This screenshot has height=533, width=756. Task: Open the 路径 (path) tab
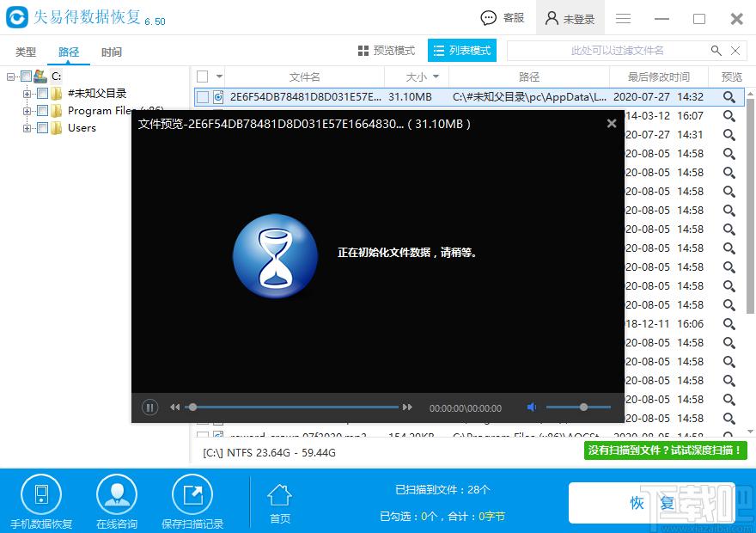(x=69, y=52)
